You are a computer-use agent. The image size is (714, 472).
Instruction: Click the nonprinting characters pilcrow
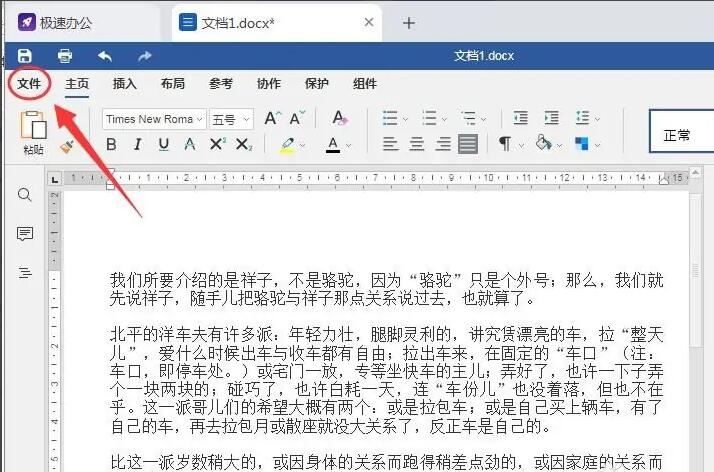[x=505, y=144]
